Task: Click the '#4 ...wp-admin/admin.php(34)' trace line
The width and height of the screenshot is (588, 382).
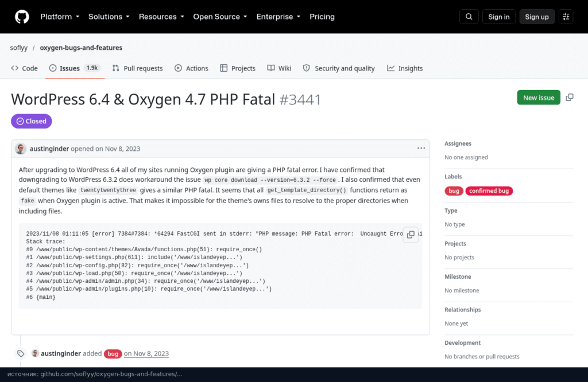Action: (145, 281)
